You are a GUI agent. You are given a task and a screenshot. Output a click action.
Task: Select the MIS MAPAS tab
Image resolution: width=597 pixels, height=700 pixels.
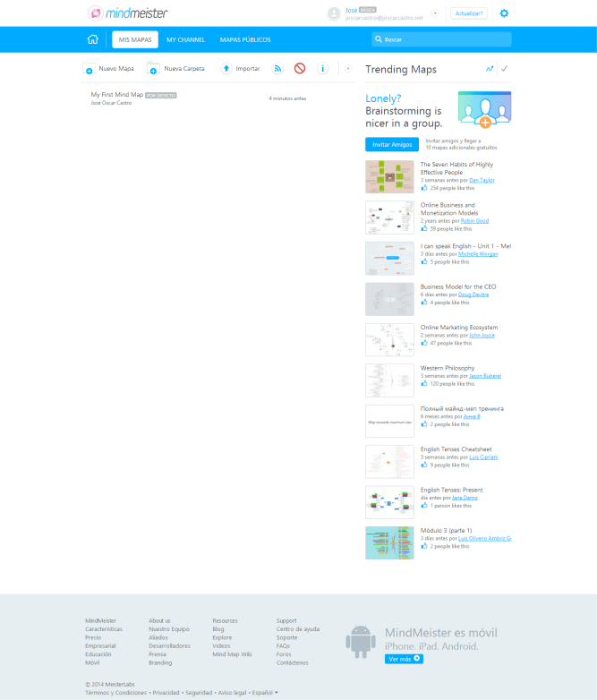coord(135,39)
